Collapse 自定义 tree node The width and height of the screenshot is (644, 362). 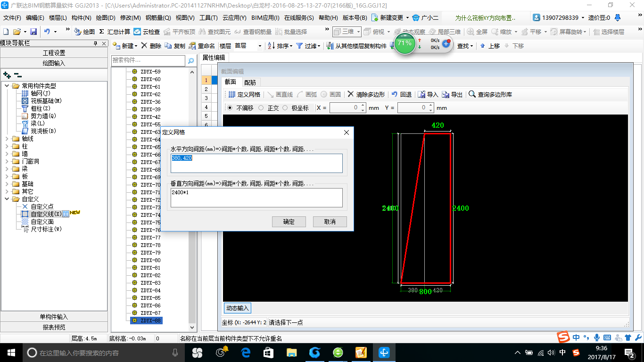(7, 199)
